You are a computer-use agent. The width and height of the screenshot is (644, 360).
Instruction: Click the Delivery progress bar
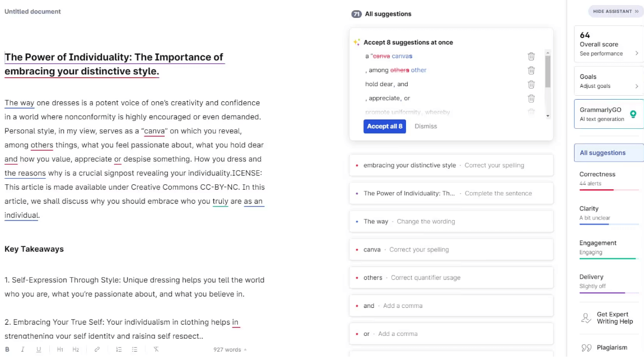point(609,293)
